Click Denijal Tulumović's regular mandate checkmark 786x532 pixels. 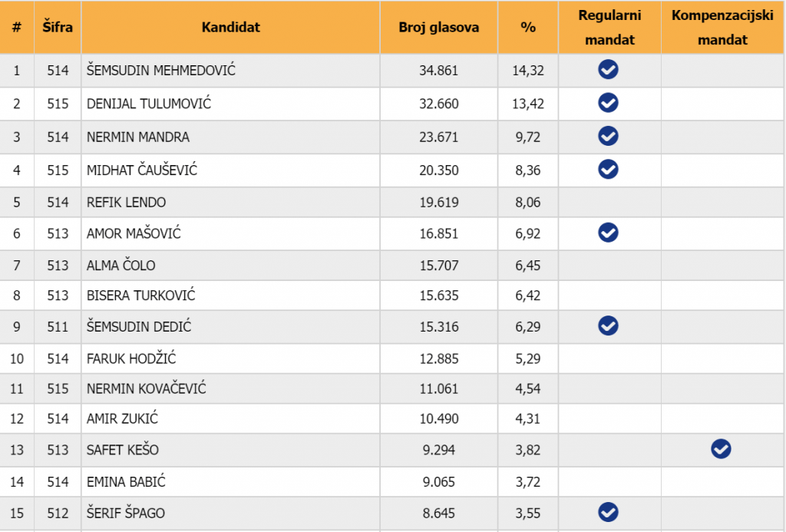click(x=609, y=103)
